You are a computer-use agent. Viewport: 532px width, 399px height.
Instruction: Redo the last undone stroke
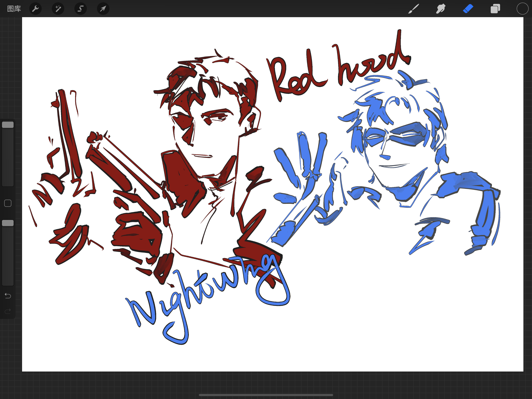[x=8, y=311]
